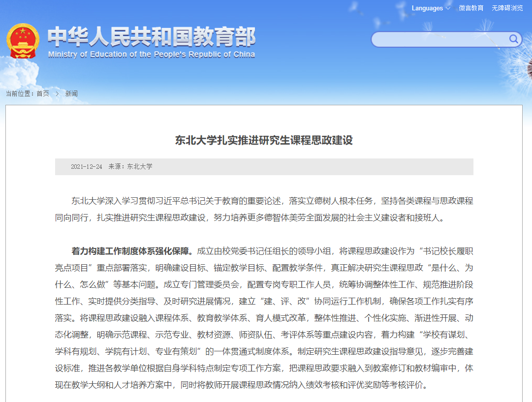Click the bold heading 着力构建工作制度体系强化保障
Viewport: 532px width, 402px height.
click(133, 251)
